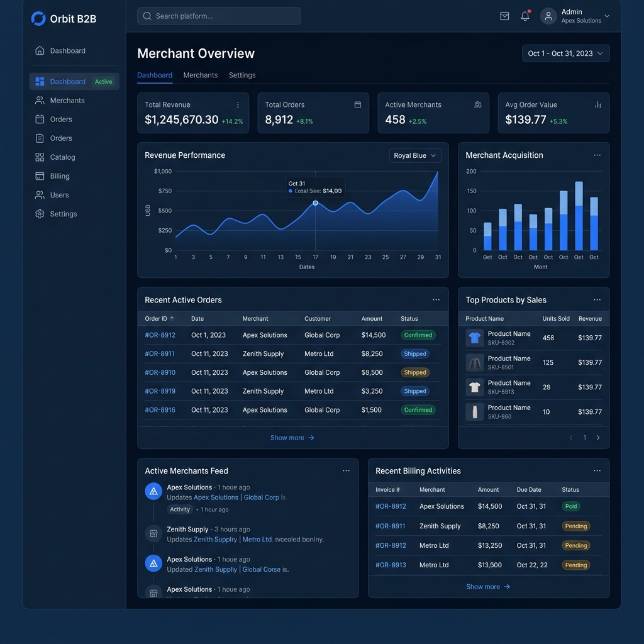The image size is (644, 644).
Task: Go to the top Dashboard home item
Action: tap(74, 50)
